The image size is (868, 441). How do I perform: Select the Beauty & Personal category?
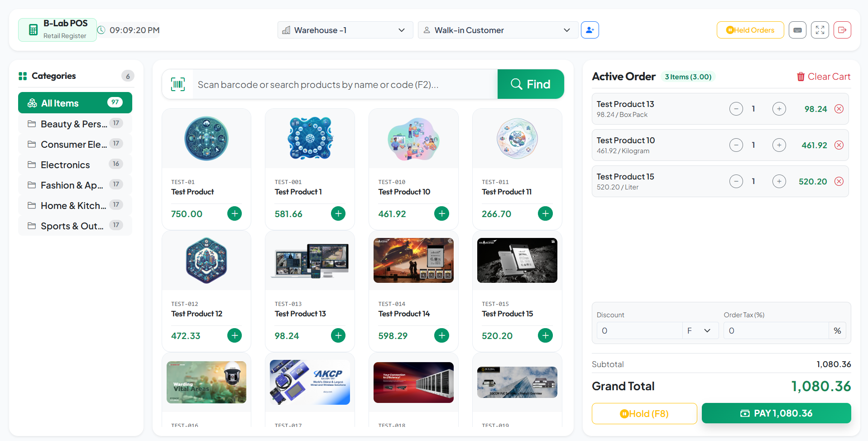(75, 124)
